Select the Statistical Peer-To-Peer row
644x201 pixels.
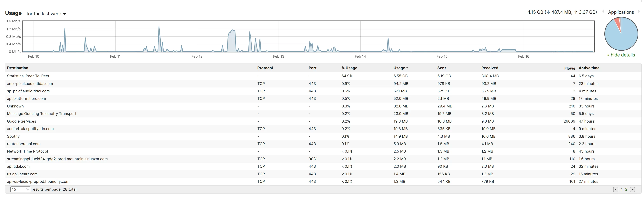pyautogui.click(x=323, y=76)
